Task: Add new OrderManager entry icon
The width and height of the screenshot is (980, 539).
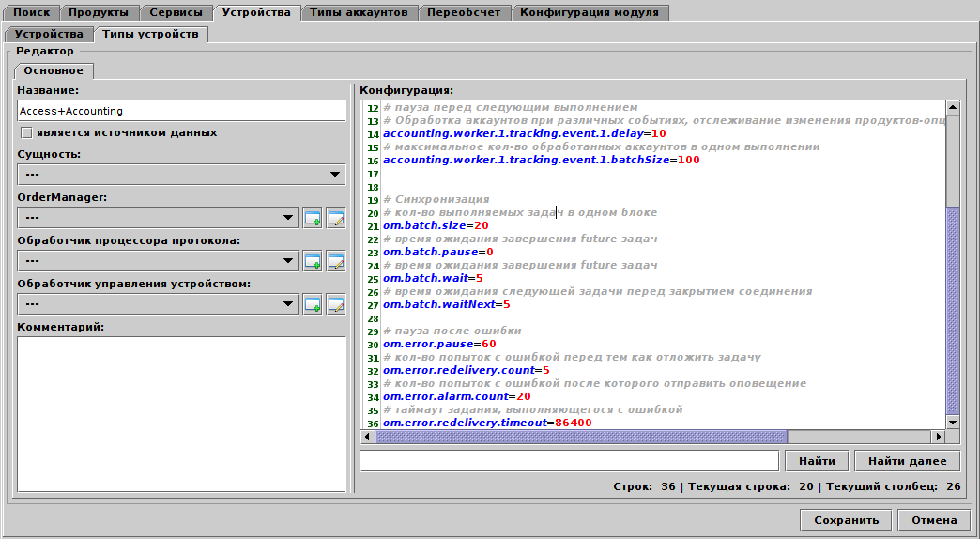Action: tap(313, 218)
